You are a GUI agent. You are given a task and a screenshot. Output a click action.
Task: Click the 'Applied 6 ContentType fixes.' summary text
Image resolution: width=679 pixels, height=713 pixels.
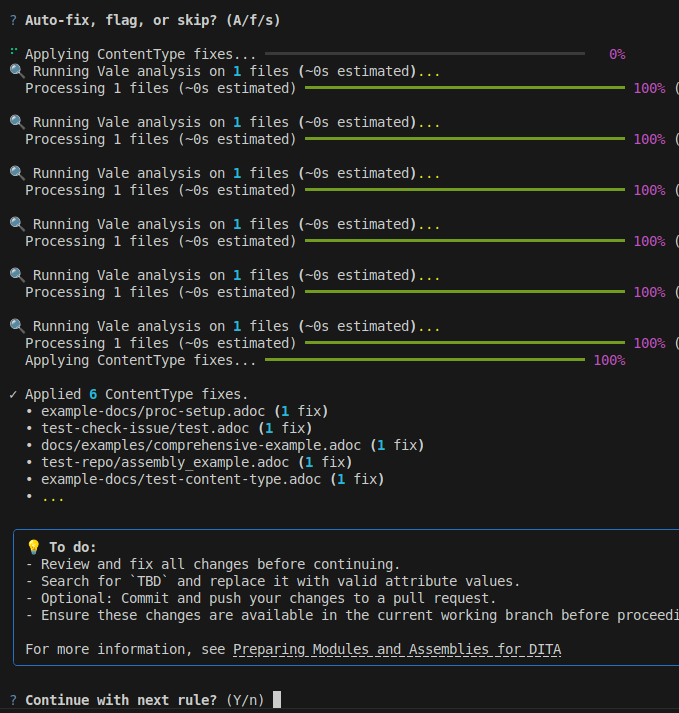tap(136, 394)
